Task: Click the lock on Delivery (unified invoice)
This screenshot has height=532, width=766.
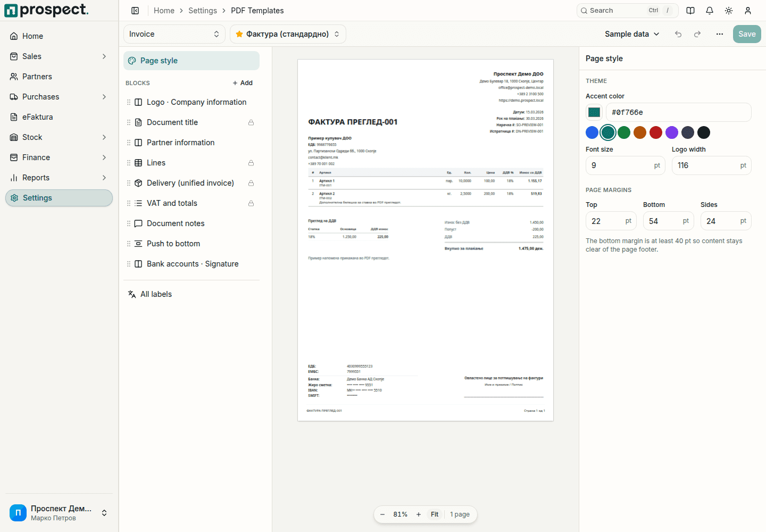Action: (x=251, y=183)
